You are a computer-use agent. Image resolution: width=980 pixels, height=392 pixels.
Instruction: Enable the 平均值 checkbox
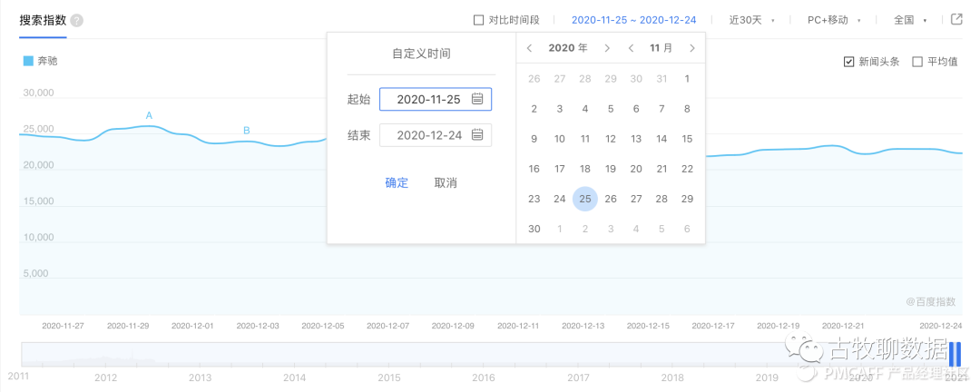[x=917, y=62]
